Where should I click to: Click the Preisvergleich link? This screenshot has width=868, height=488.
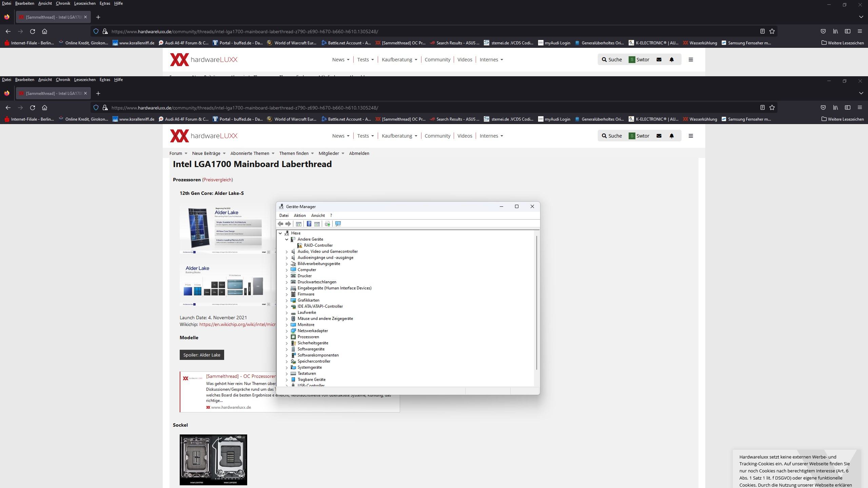(217, 180)
